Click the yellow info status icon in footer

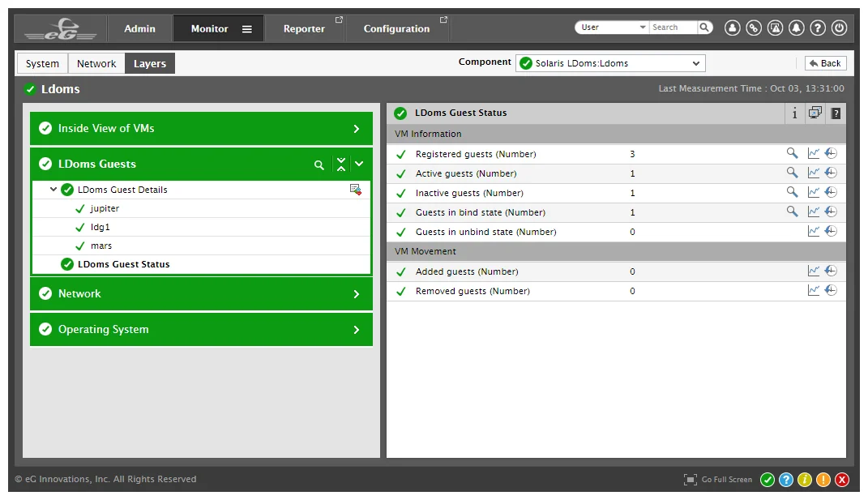[805, 480]
